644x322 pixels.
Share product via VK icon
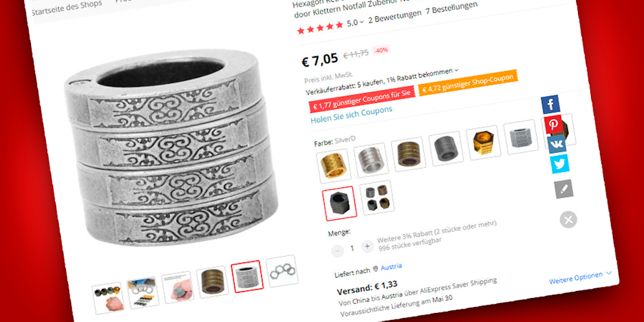[x=557, y=144]
